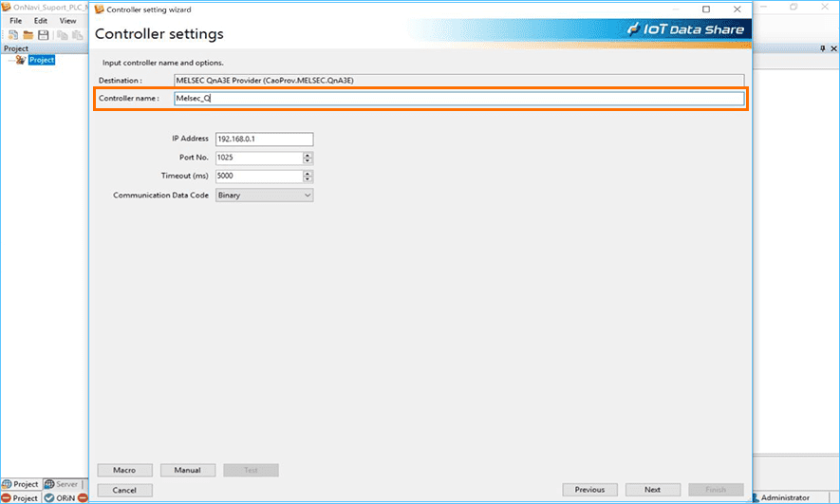Viewport: 840px width, 504px height.
Task: Click the Cancel button
Action: tap(125, 490)
